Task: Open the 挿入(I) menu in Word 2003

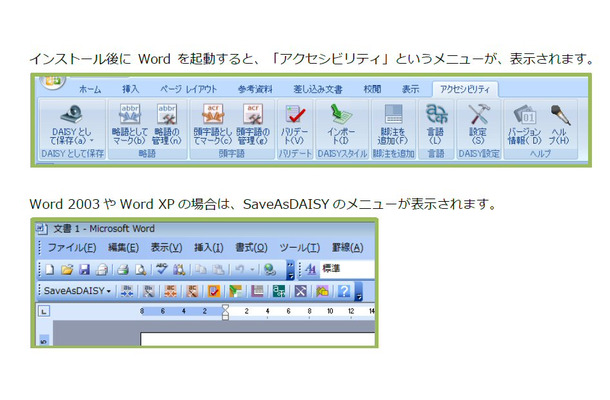Action: [209, 247]
